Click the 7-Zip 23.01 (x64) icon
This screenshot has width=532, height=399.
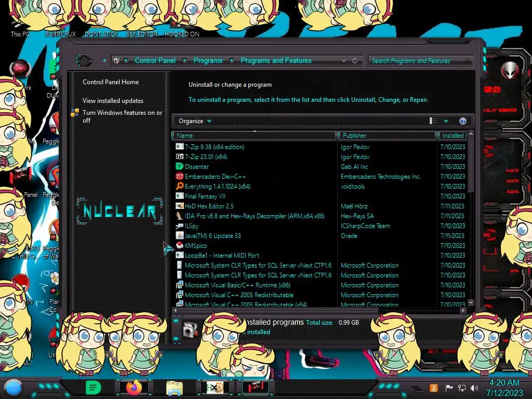[x=179, y=156]
